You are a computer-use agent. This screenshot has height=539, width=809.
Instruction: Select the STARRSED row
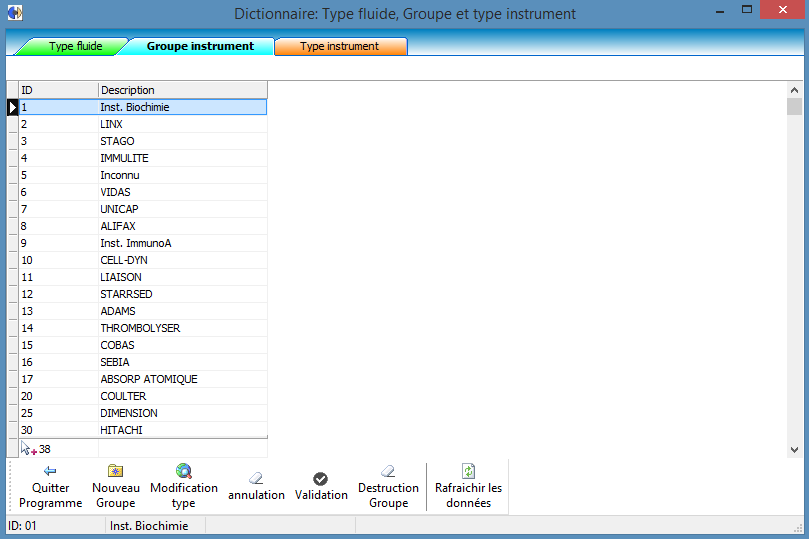pos(143,295)
